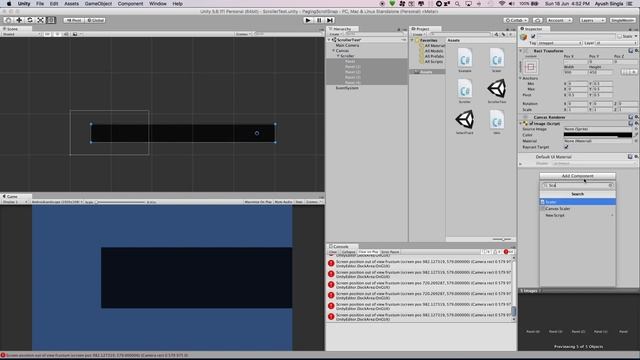Toggle Scene view audio button
640x360 pixels.
click(x=66, y=34)
